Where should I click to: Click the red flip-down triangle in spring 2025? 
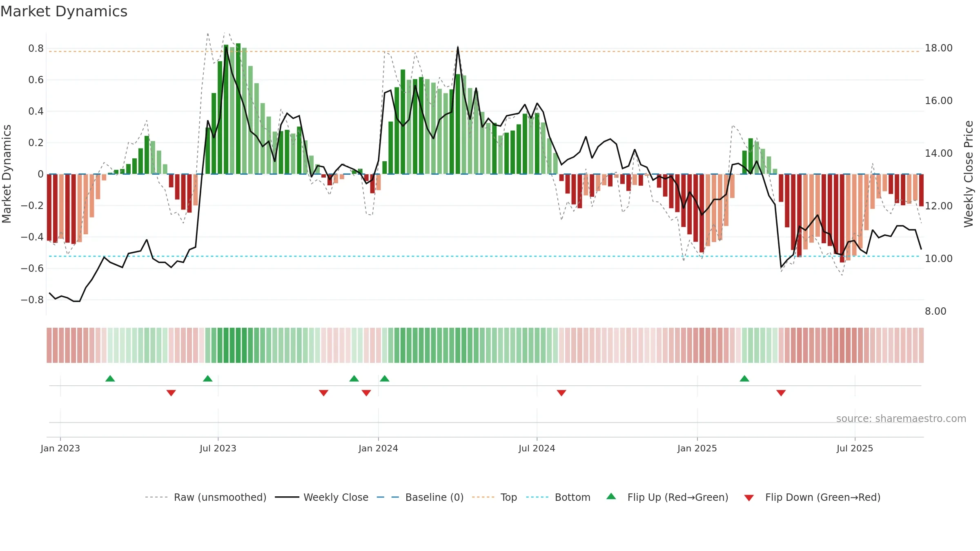[781, 393]
